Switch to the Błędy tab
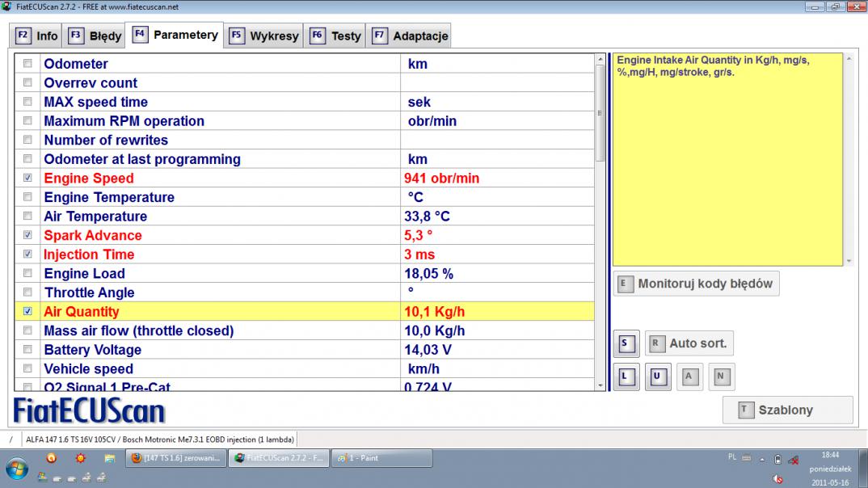 (95, 36)
